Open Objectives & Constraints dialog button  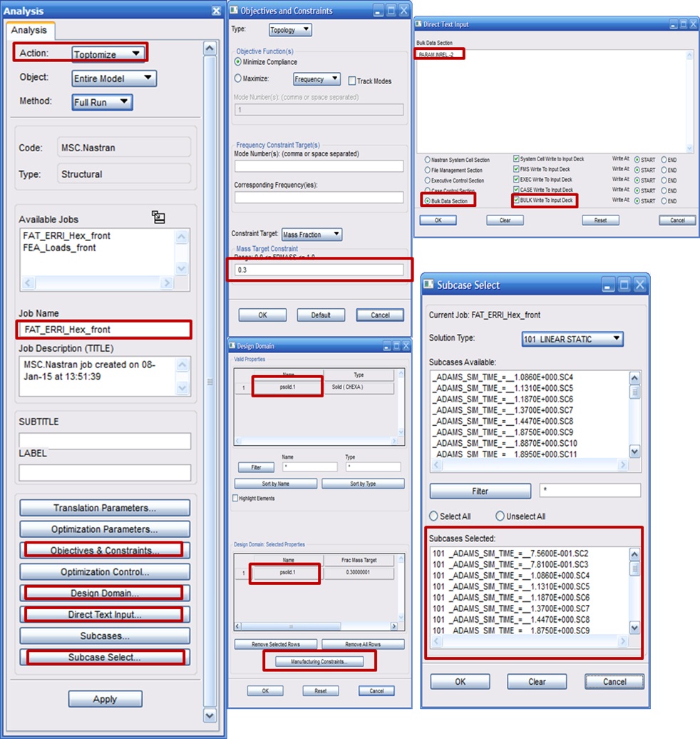[104, 551]
